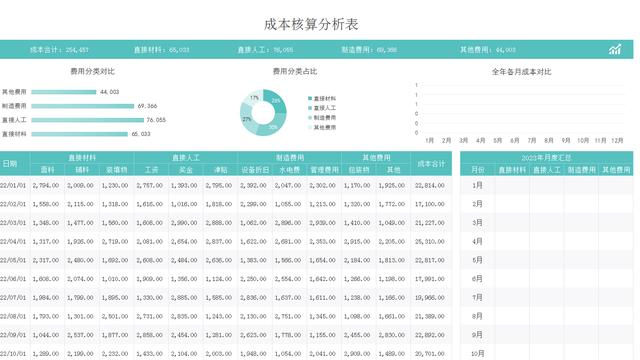
Task: Click the 1月 row in the monthly summary table
Action: [x=547, y=185]
